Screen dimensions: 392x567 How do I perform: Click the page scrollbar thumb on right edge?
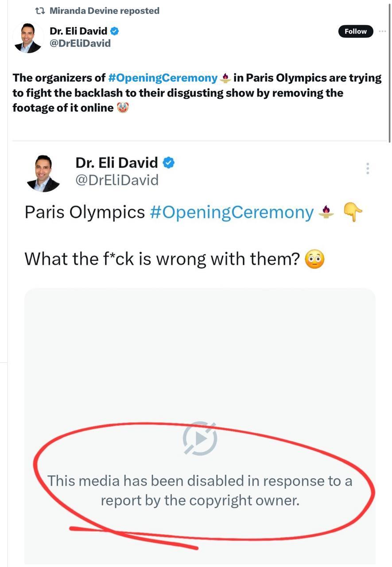tap(389, 71)
